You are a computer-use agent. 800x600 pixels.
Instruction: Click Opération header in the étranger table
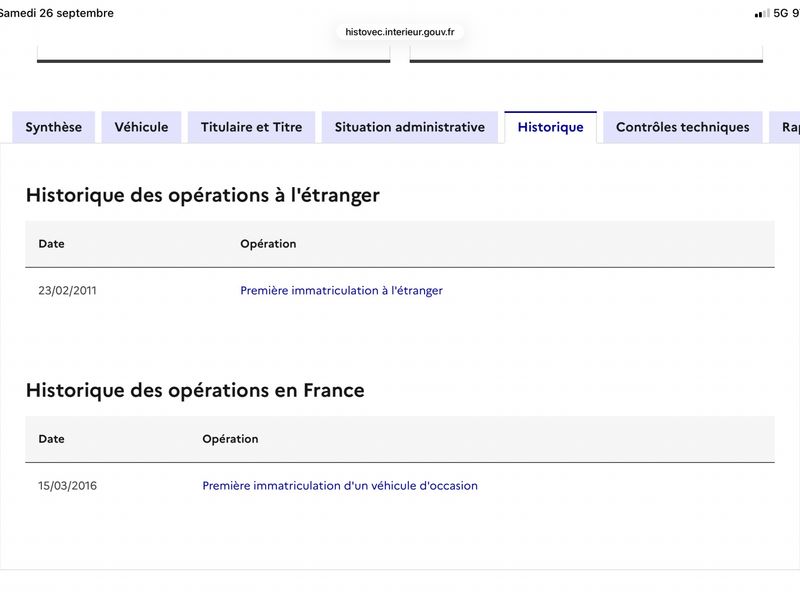268,244
